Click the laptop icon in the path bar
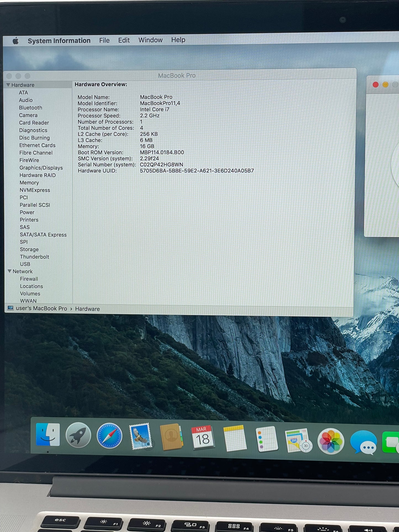The width and height of the screenshot is (399, 532). click(10, 308)
